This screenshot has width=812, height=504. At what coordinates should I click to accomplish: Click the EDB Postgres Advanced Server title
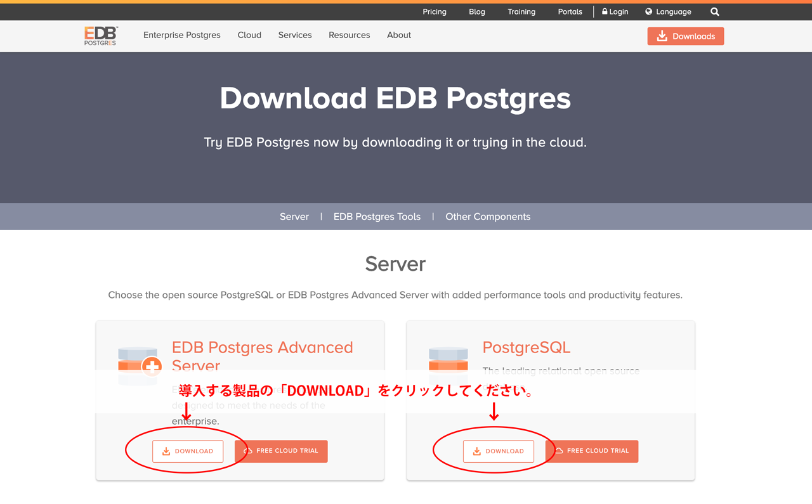(263, 356)
